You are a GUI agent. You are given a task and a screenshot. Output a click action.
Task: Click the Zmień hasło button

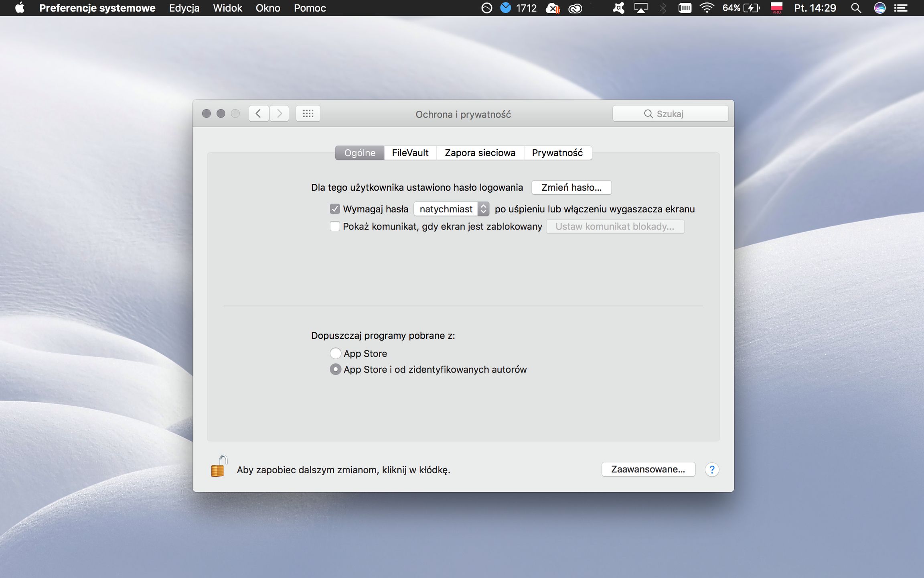click(571, 187)
